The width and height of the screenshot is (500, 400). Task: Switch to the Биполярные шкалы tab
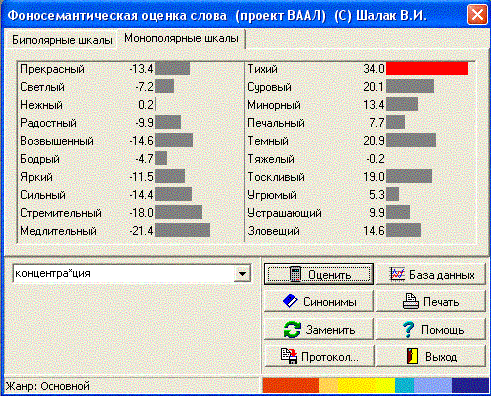tap(62, 40)
